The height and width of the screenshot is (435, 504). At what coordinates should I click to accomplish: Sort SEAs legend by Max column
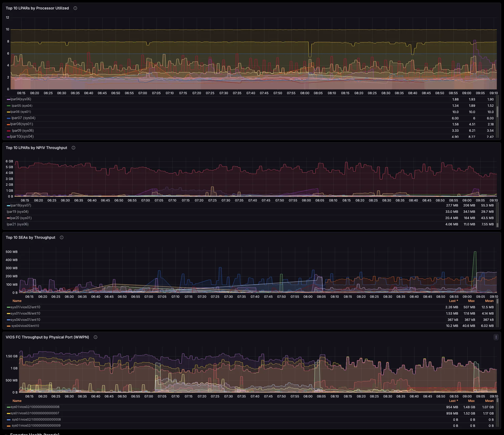[x=471, y=301]
